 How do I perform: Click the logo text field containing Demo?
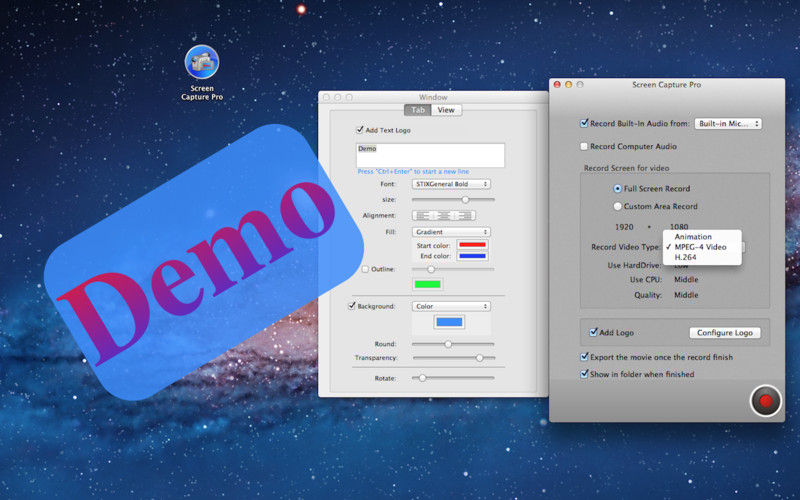430,155
